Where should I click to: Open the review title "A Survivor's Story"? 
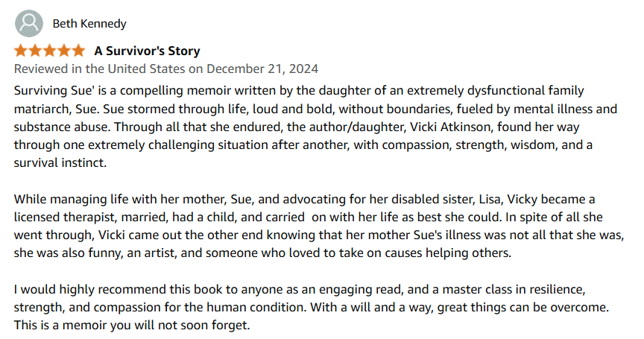(147, 51)
